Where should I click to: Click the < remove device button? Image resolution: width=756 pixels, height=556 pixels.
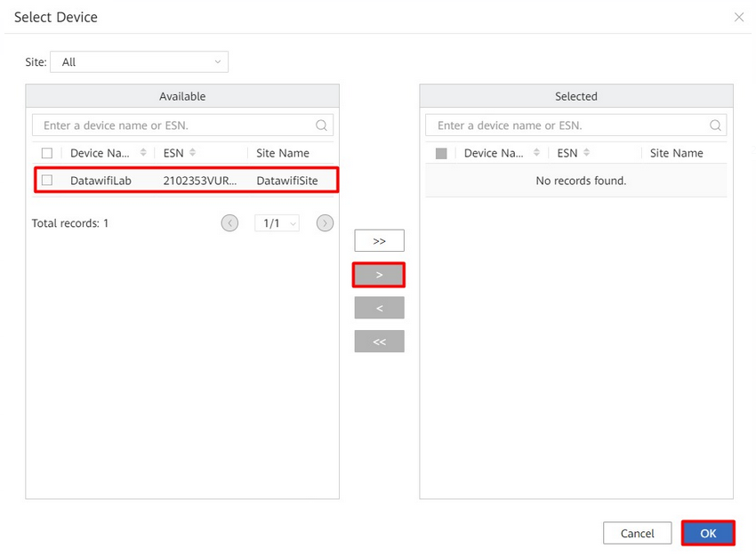379,308
